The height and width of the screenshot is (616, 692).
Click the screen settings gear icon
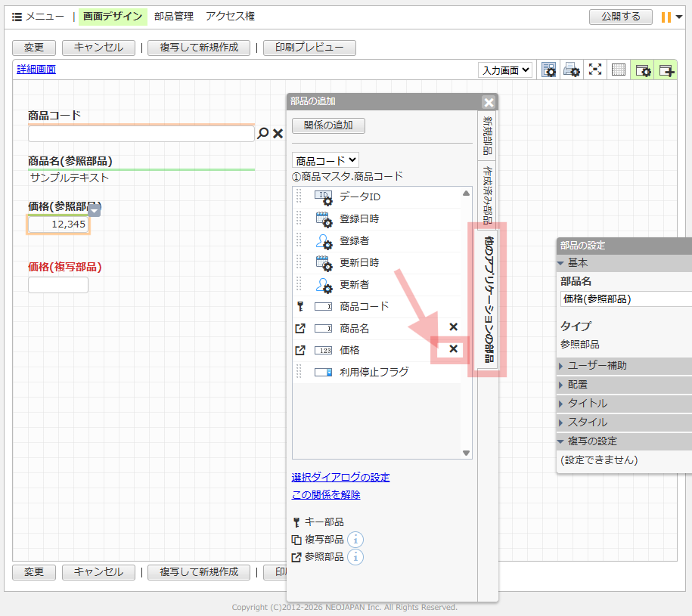pyautogui.click(x=548, y=70)
